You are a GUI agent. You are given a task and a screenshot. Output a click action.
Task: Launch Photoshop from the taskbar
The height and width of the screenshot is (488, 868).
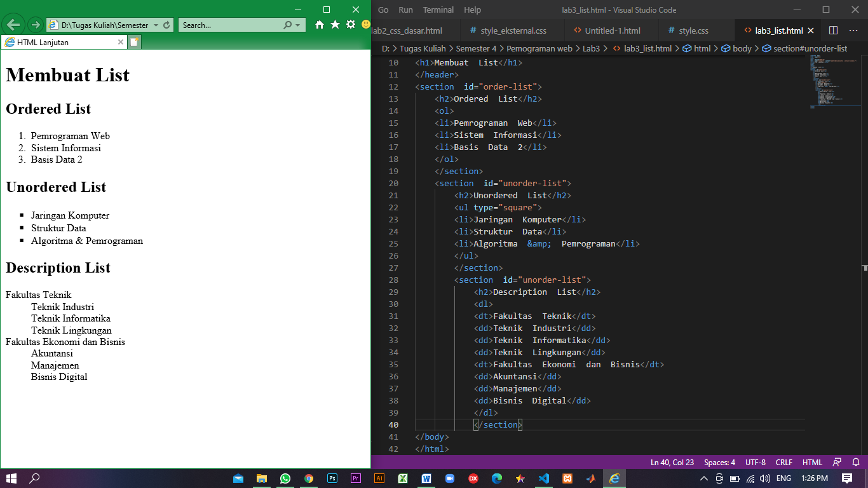[332, 477]
